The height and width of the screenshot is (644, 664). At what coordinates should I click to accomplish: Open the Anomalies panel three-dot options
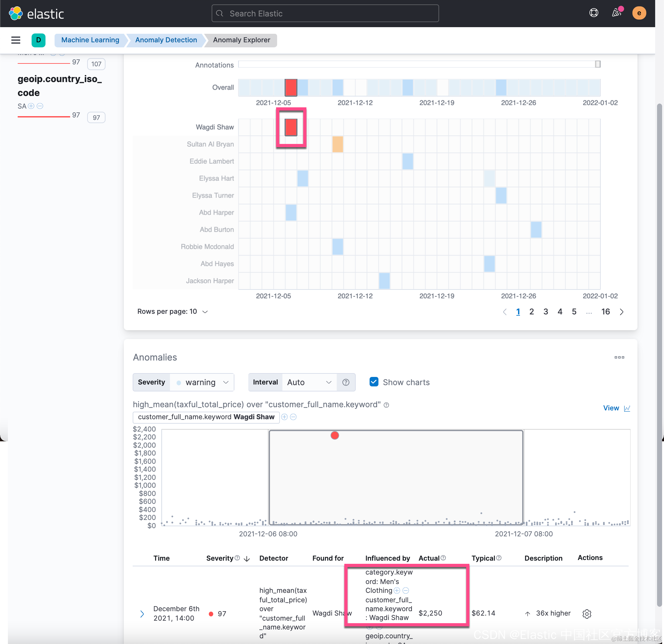(x=619, y=357)
